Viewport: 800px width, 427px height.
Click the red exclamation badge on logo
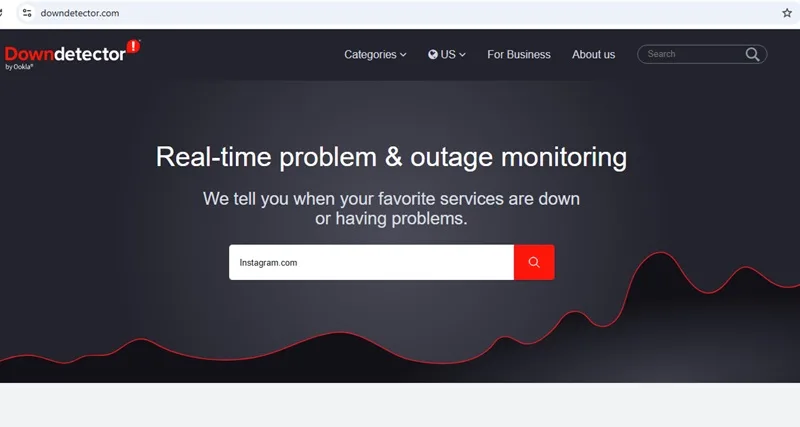(133, 46)
